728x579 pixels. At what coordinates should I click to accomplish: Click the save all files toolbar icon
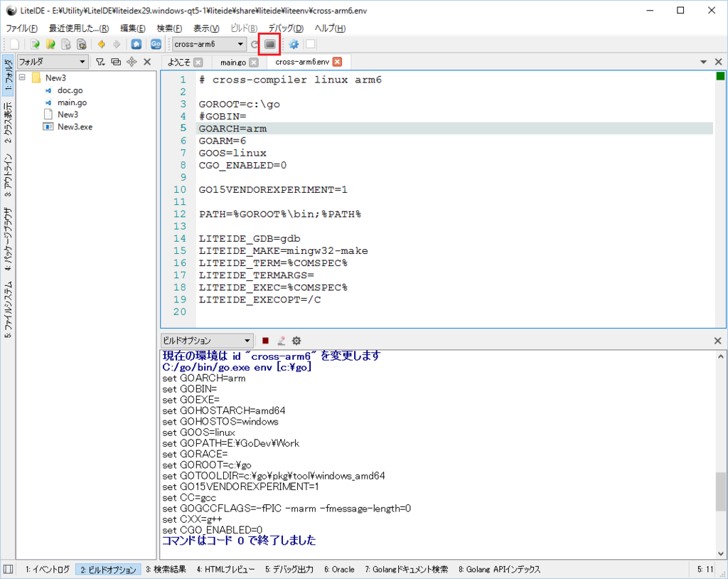click(x=82, y=44)
